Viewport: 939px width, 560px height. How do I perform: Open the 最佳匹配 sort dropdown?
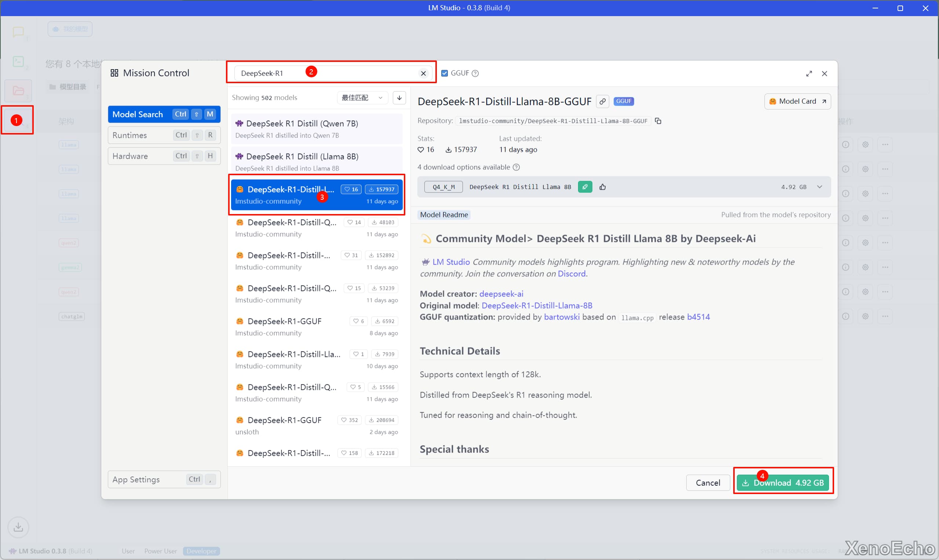pyautogui.click(x=362, y=98)
